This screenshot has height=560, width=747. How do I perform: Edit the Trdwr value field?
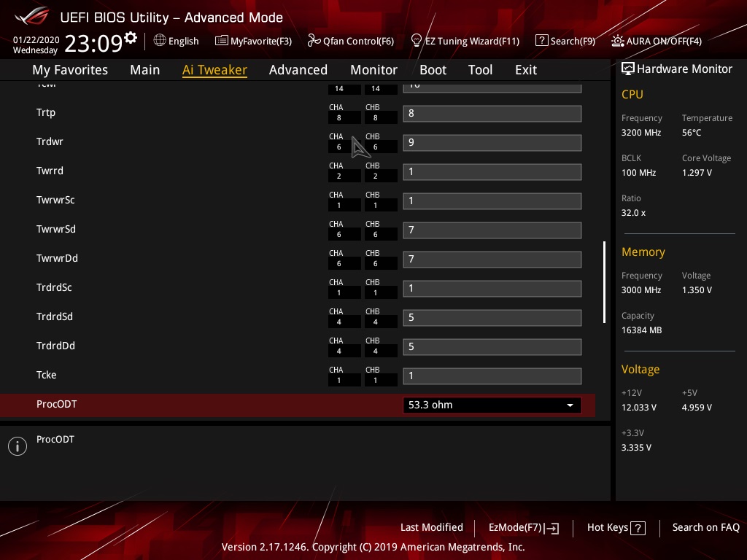click(x=492, y=142)
